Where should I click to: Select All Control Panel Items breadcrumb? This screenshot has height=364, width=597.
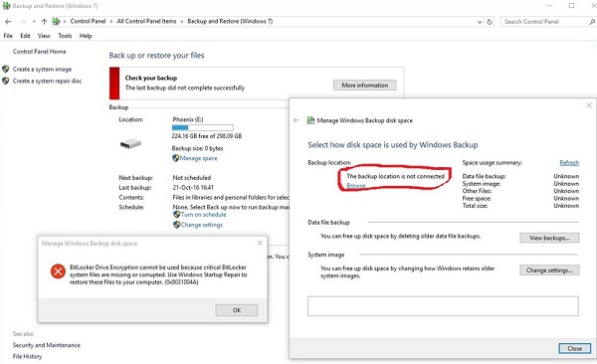point(146,21)
